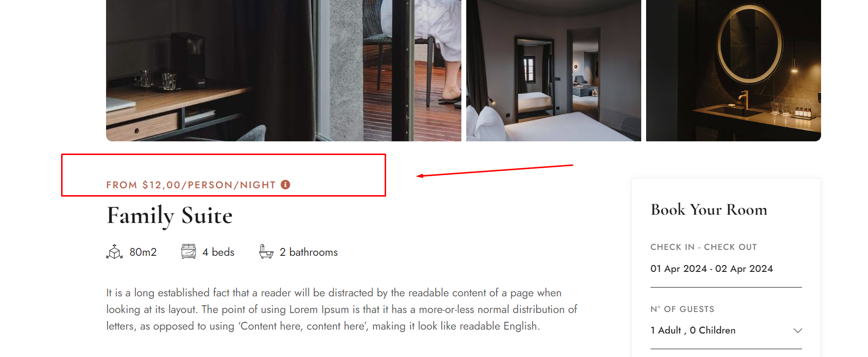868x357 pixels.
Task: Expand the guests dropdown chevron
Action: coord(798,331)
